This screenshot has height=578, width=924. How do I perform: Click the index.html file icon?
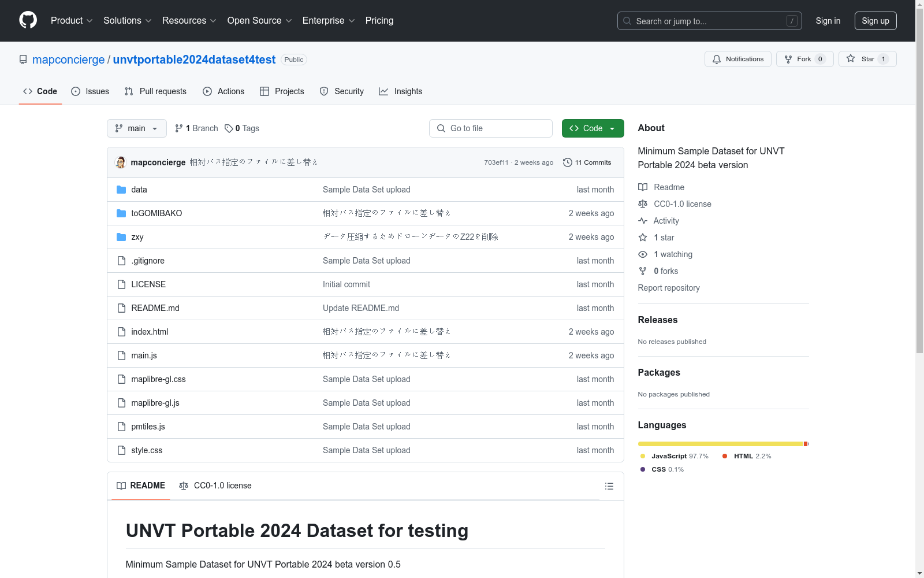(121, 332)
